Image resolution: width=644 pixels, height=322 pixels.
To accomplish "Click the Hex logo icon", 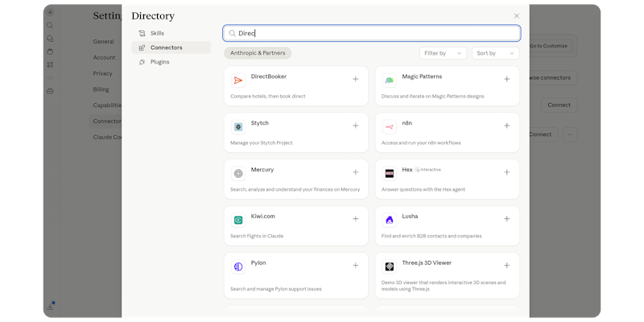I will coord(390,173).
